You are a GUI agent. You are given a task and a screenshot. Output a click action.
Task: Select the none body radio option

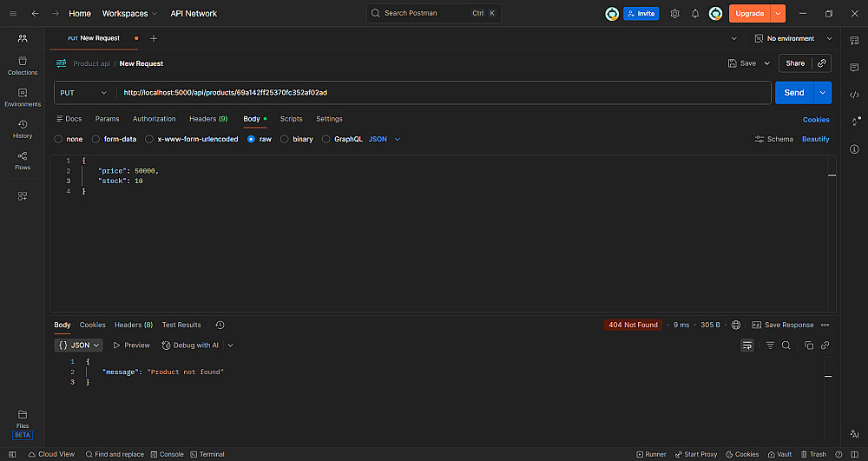(58, 139)
